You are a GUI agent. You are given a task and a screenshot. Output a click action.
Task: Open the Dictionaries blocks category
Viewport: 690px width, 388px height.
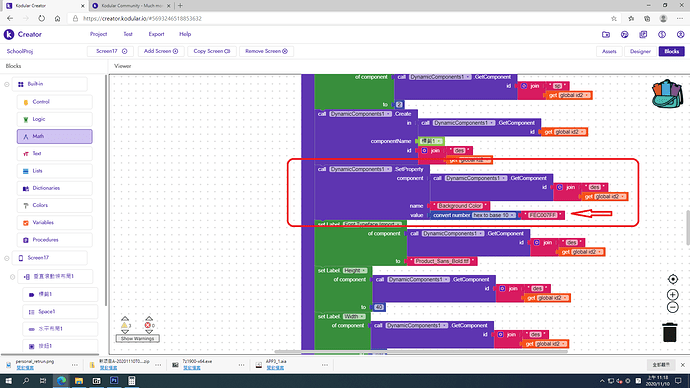(55, 188)
